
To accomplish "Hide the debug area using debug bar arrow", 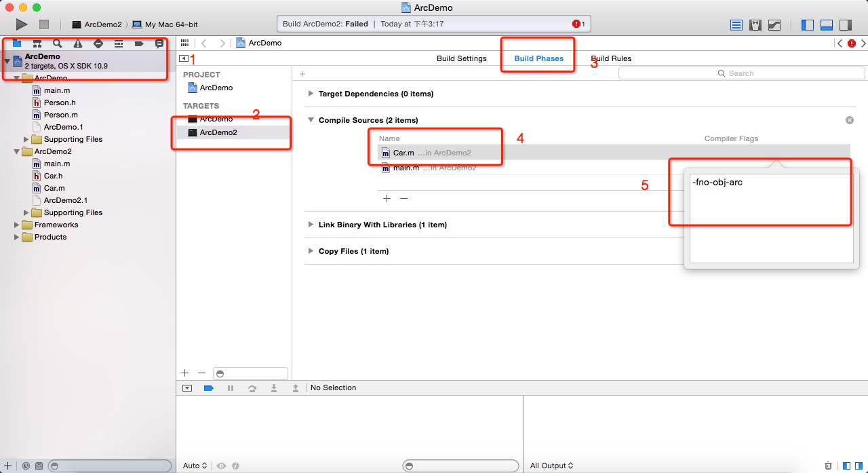I will tap(187, 388).
